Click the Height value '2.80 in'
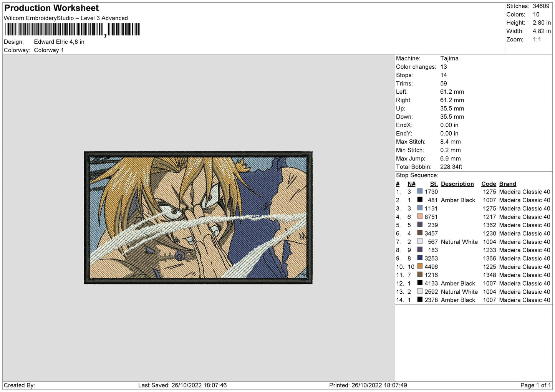 [542, 23]
